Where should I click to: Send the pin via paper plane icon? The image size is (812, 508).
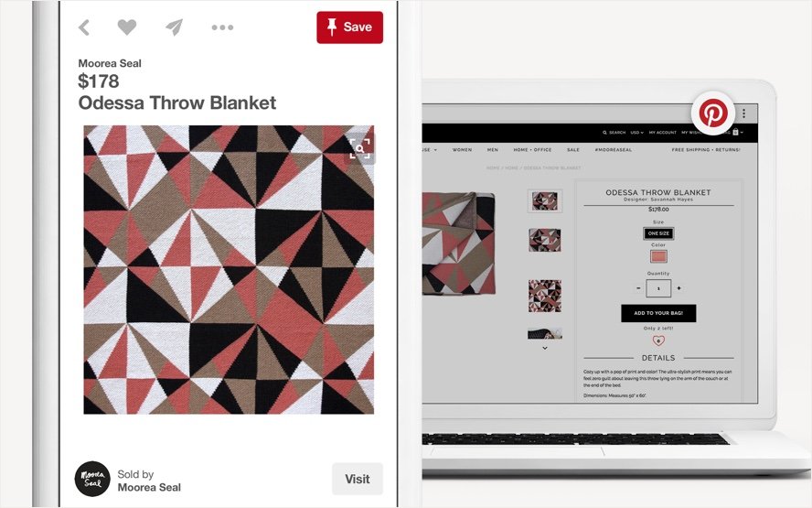point(175,27)
